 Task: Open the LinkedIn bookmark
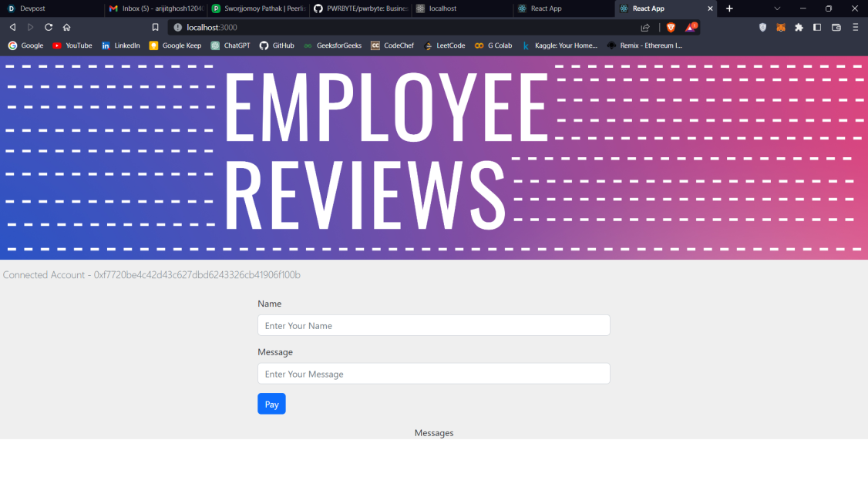pyautogui.click(x=120, y=45)
